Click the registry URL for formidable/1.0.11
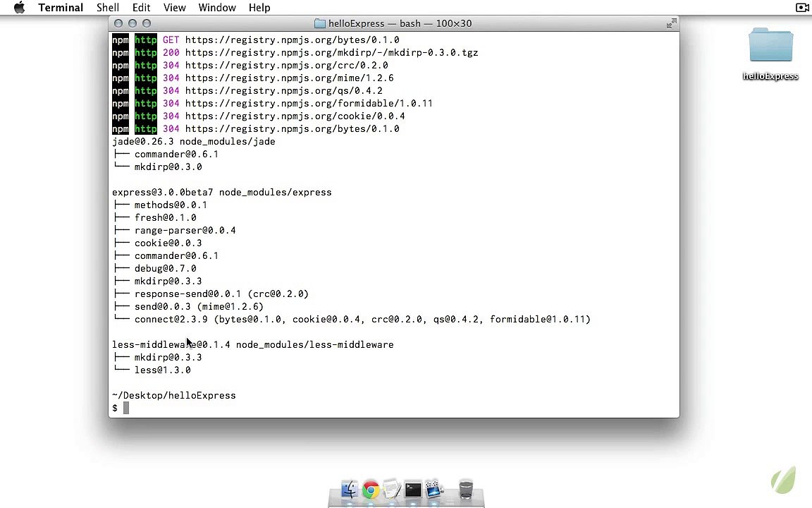Screen dimensions: 812x508 309,104
